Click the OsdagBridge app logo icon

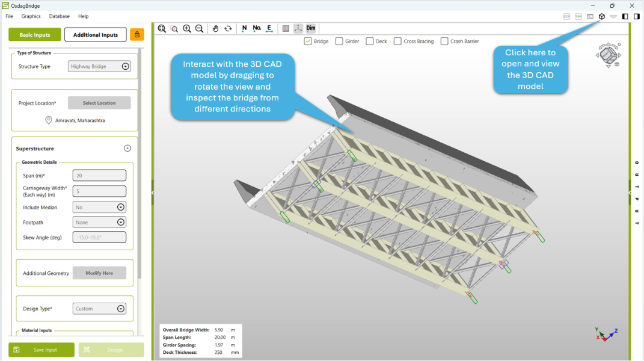5,6
